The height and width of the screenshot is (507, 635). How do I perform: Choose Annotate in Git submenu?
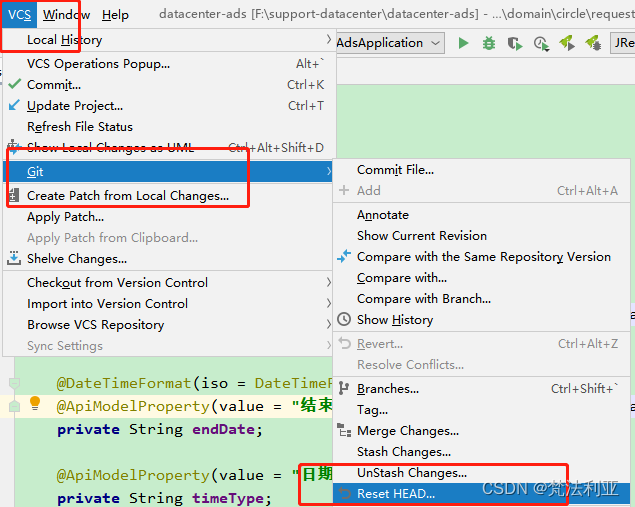[482, 215]
